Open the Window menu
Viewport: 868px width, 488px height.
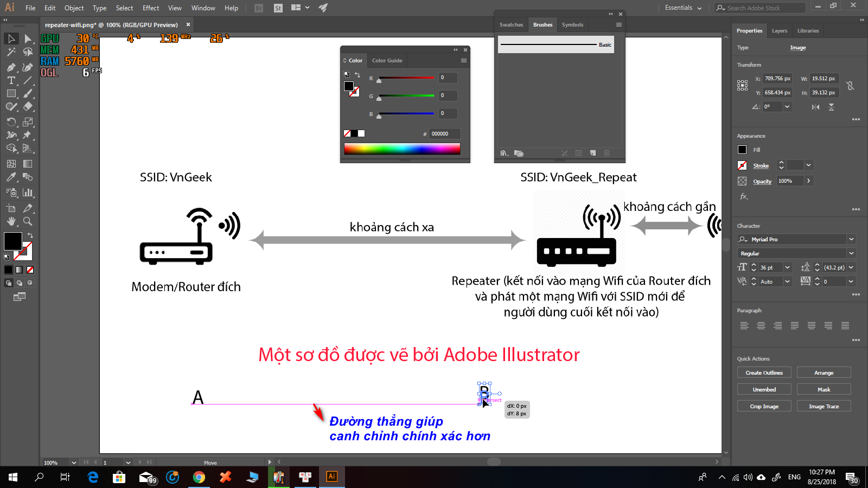[203, 8]
